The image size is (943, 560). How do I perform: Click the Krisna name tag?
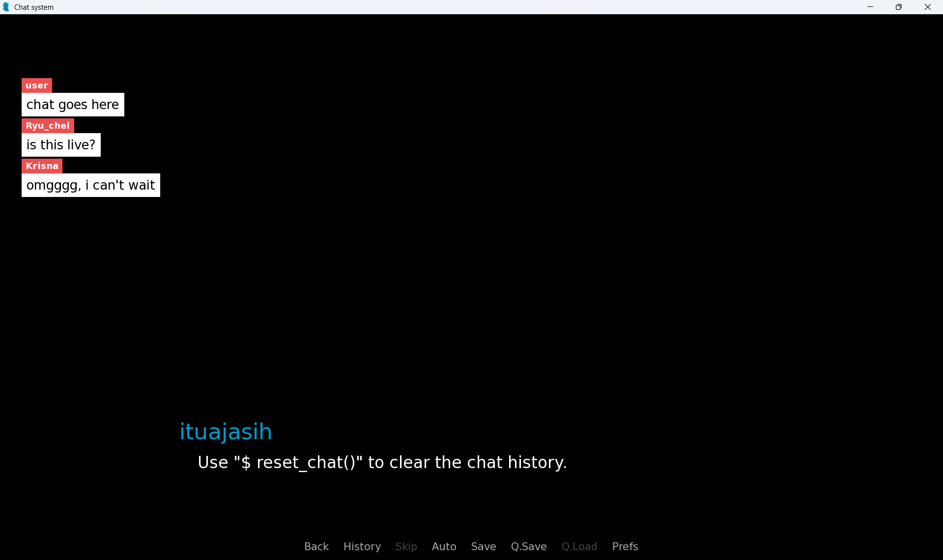tap(42, 166)
